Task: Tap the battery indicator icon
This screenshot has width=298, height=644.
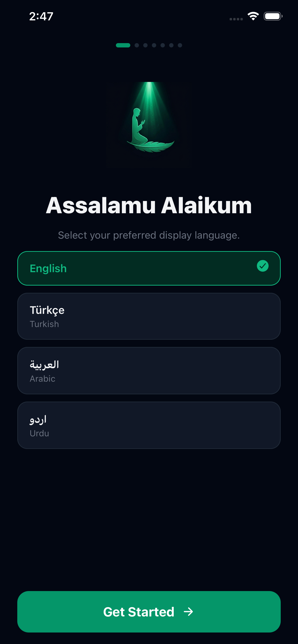Action: pos(273,16)
